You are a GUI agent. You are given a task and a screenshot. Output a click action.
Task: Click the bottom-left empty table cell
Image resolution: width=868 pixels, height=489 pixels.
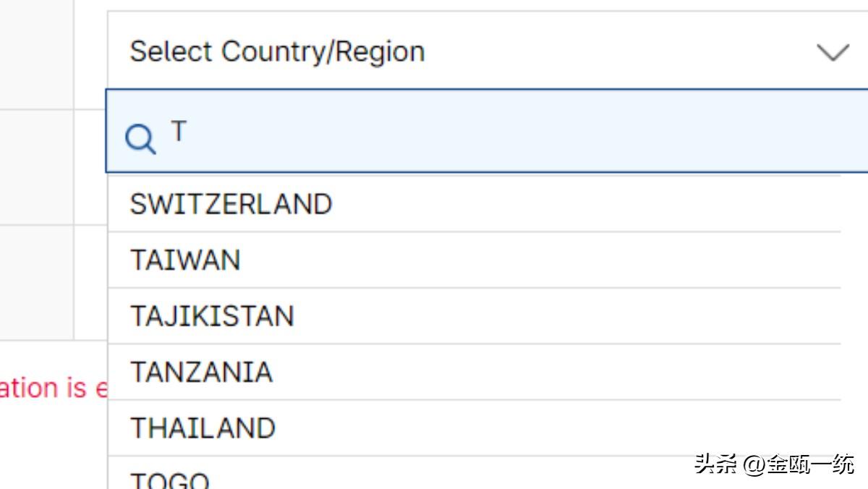coord(36,282)
